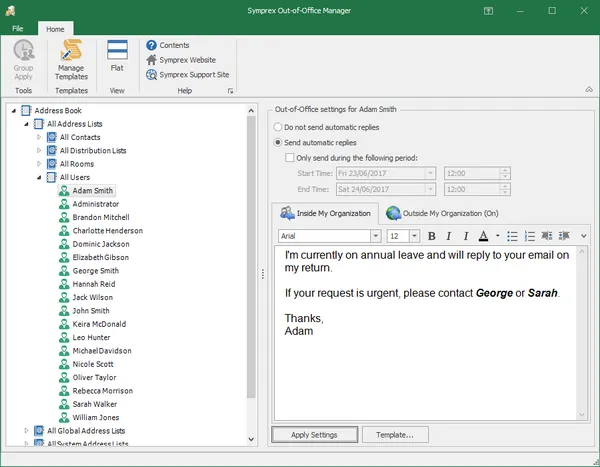Image resolution: width=600 pixels, height=467 pixels.
Task: Click the Apply Settings button
Action: pos(314,435)
